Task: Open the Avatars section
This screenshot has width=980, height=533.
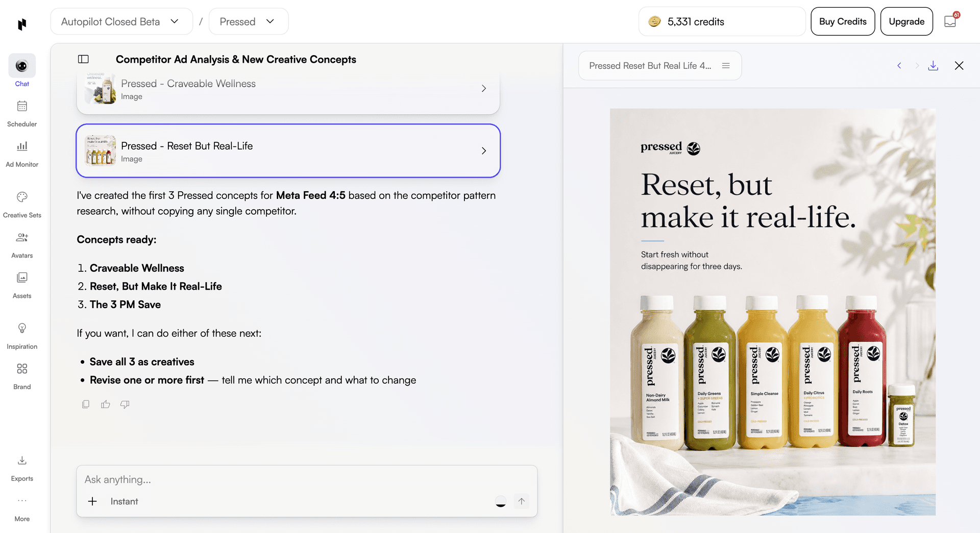Action: [x=22, y=245]
